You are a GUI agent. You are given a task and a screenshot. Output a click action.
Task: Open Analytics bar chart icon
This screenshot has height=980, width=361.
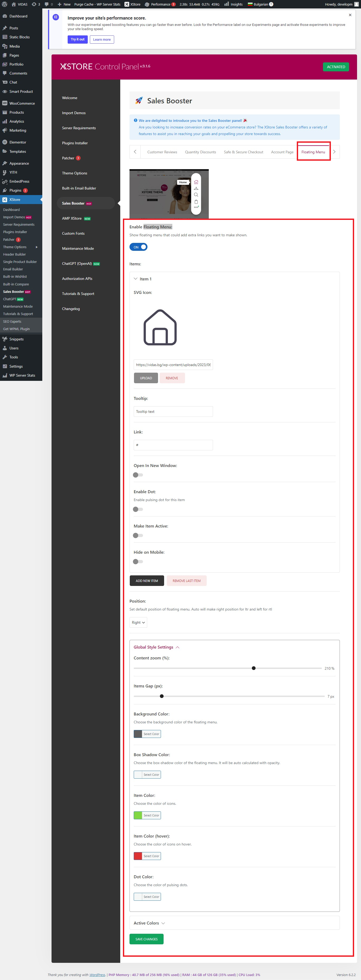(x=4, y=121)
